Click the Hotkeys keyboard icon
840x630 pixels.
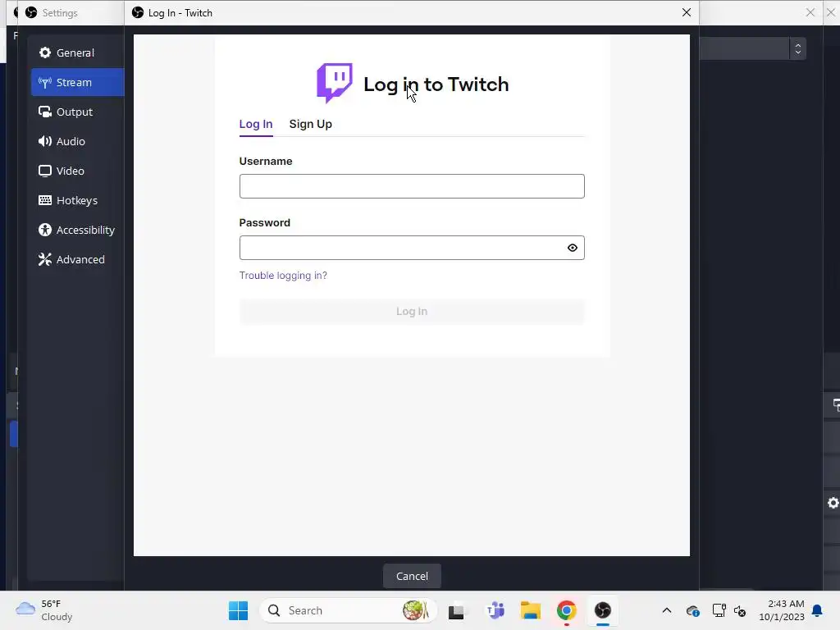[x=45, y=200]
